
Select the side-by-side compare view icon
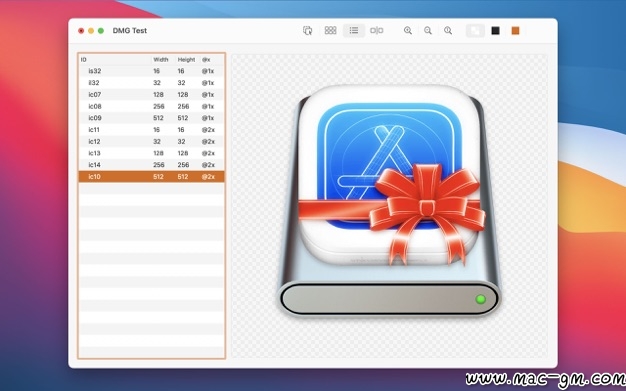point(376,30)
